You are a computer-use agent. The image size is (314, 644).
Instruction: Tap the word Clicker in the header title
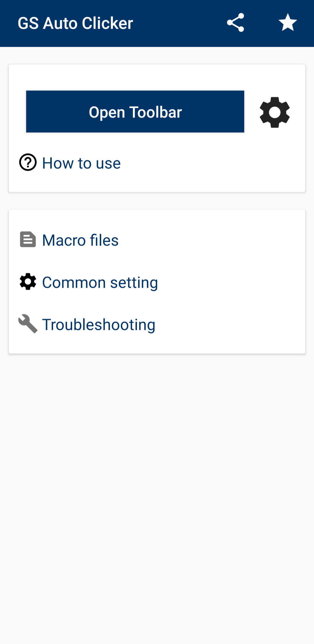point(107,23)
